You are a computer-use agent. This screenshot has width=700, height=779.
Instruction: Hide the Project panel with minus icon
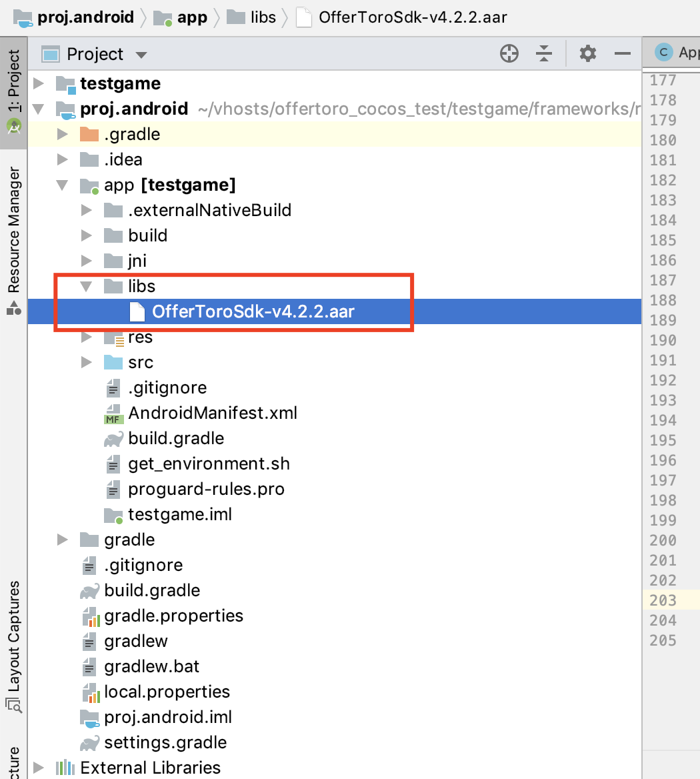[623, 54]
